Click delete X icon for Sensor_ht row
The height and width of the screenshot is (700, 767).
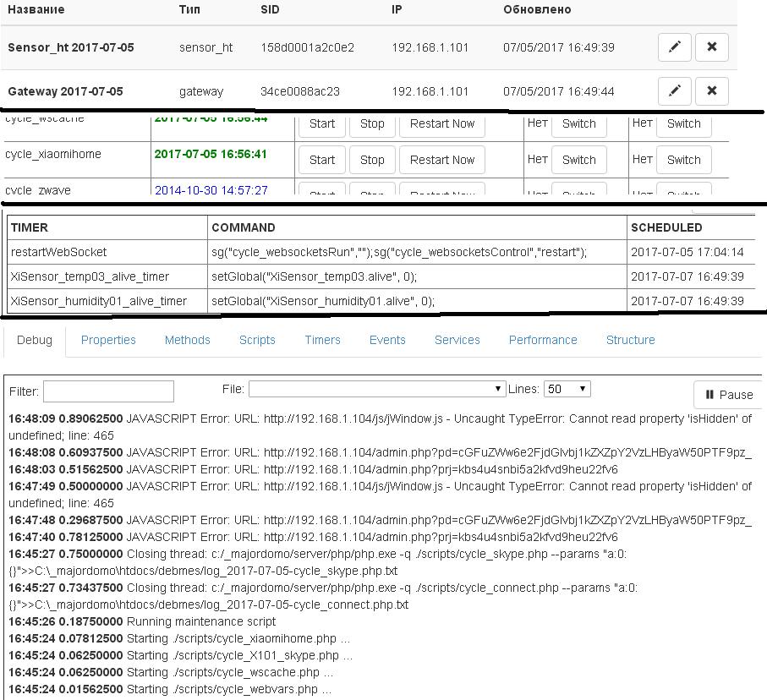[711, 47]
